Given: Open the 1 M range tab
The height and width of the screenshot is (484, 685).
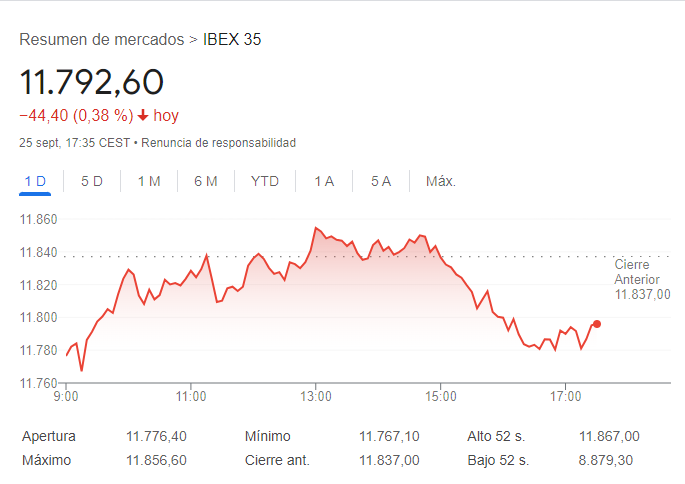Looking at the screenshot, I should [149, 181].
